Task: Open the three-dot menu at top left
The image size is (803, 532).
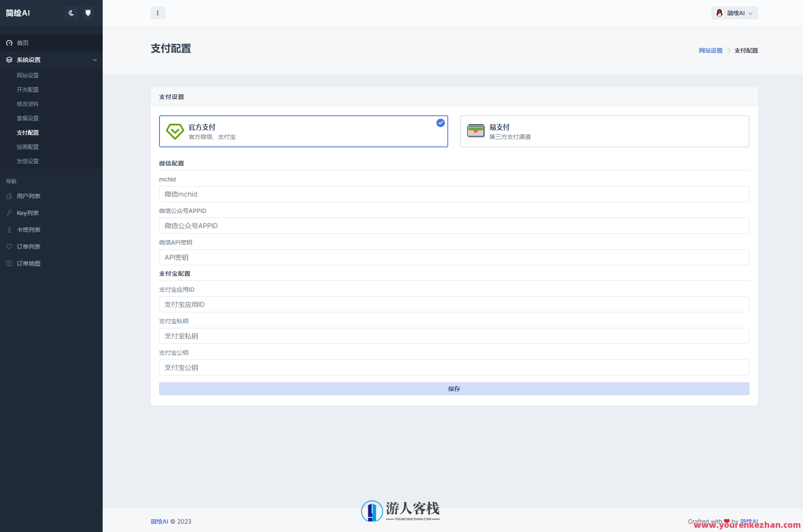Action: (158, 13)
